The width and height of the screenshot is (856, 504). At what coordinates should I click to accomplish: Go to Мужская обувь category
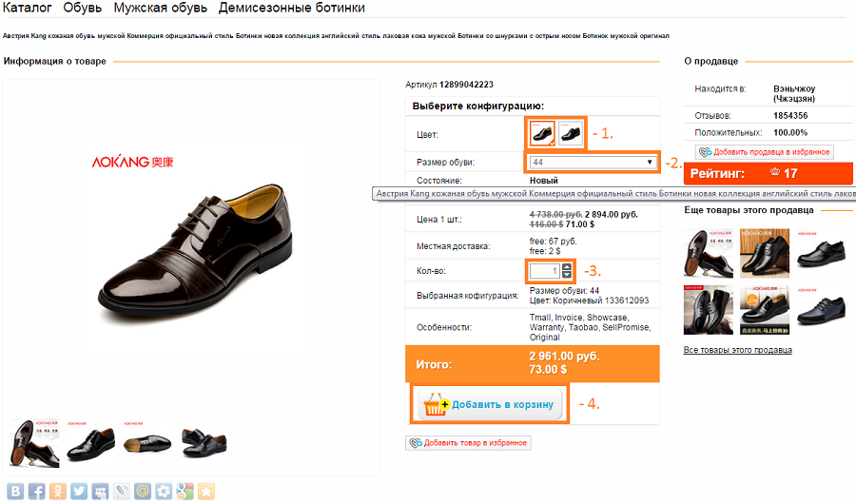(158, 8)
